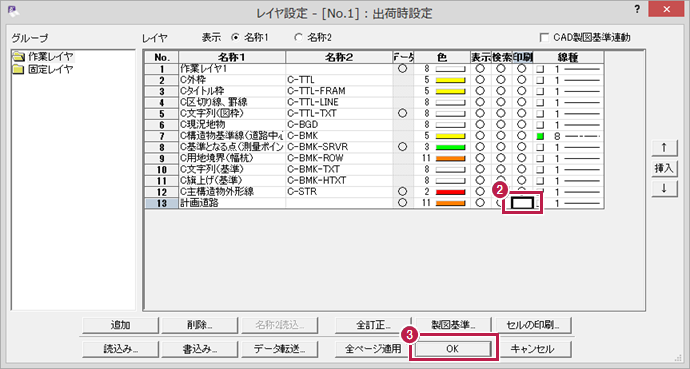The image size is (690, 369).
Task: Click the 名称1 column header
Action: [232, 57]
